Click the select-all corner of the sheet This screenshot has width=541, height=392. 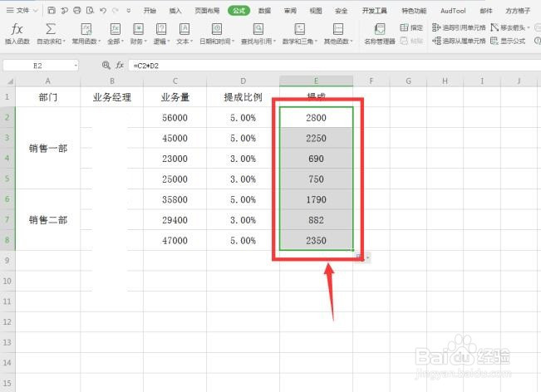(x=10, y=81)
